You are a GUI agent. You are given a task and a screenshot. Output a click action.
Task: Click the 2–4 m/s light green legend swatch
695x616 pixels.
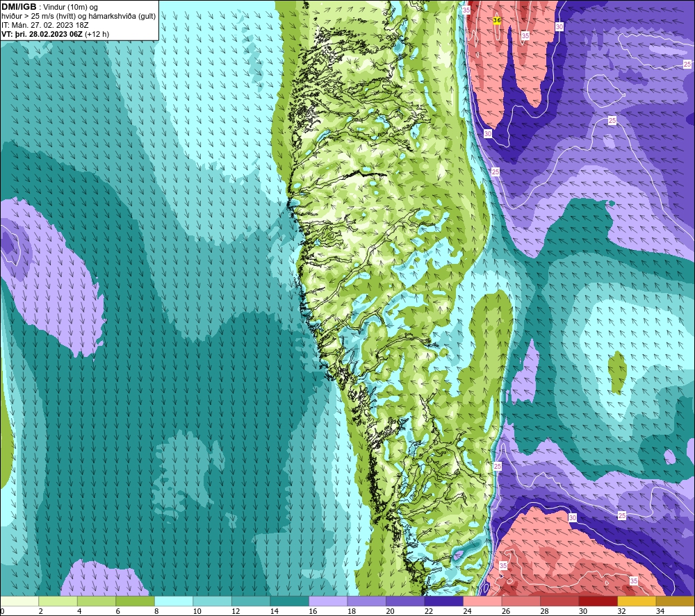click(x=58, y=601)
